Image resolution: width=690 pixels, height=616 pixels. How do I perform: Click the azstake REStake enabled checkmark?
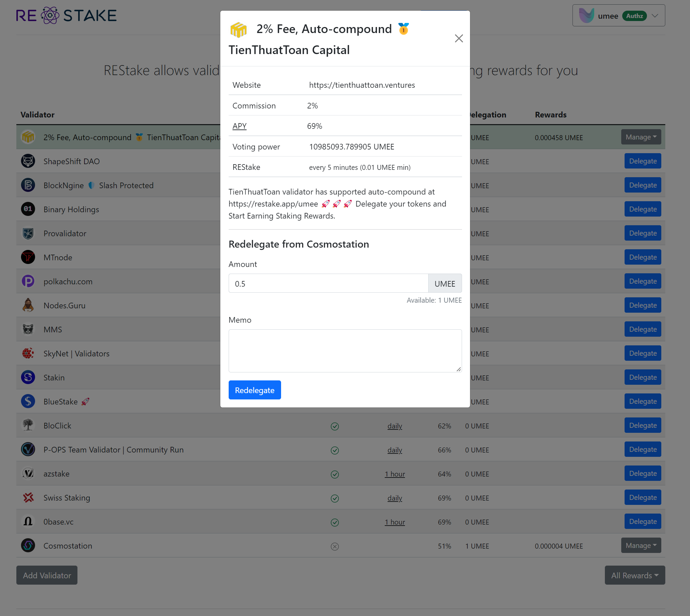[x=334, y=474]
